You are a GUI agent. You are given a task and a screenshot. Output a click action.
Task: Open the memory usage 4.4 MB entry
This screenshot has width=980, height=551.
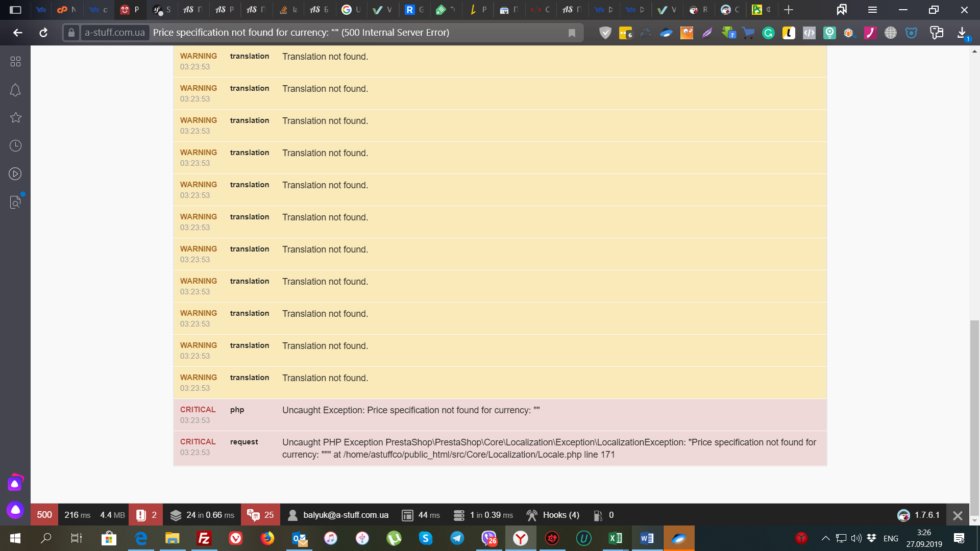[x=112, y=515]
